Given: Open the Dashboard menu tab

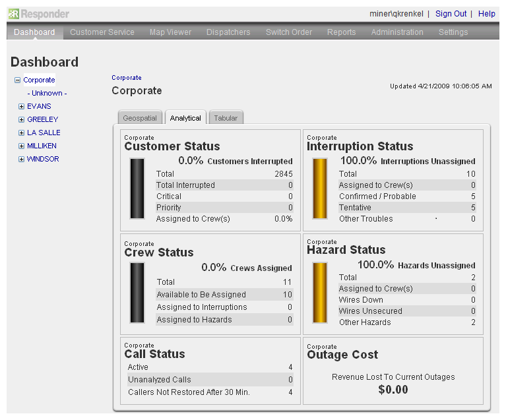Looking at the screenshot, I should [x=34, y=32].
